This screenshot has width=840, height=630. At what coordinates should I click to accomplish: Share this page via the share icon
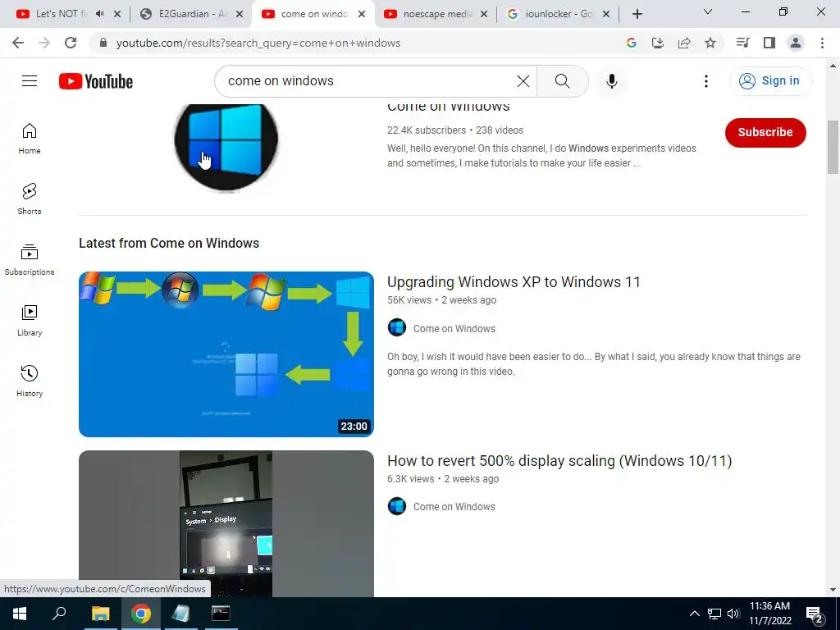tap(684, 43)
